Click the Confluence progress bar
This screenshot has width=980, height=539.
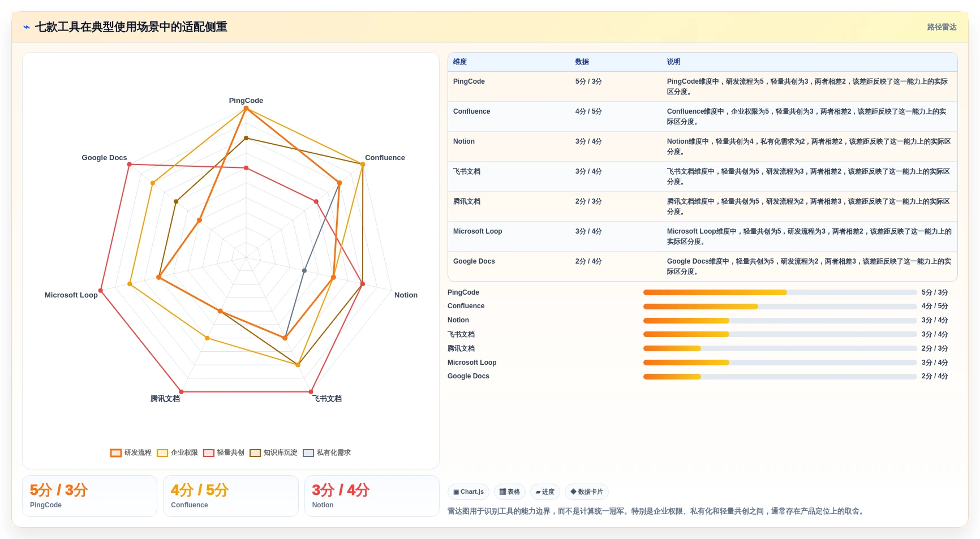tap(780, 307)
